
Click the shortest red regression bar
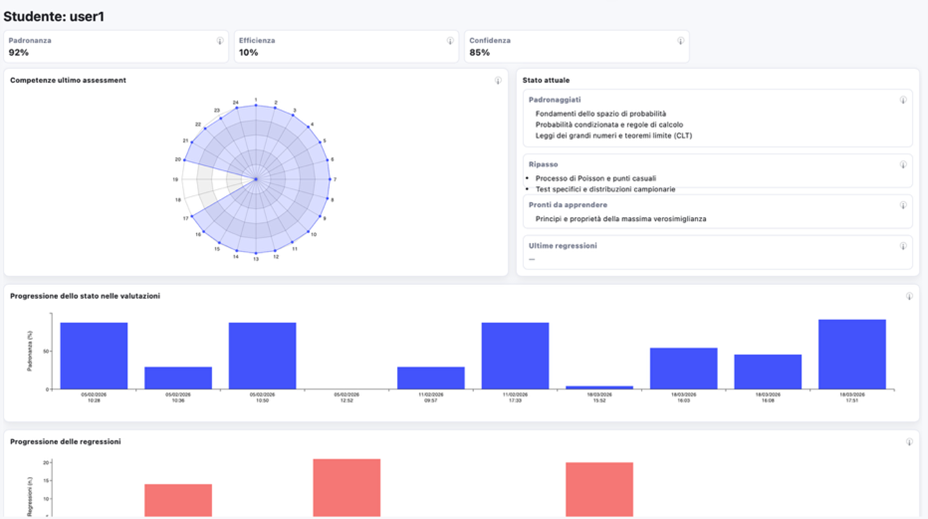pos(178,500)
